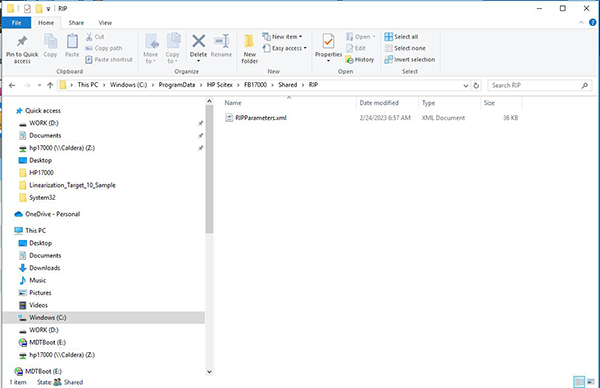
Task: Click the Paste ribbon icon
Action: tap(72, 41)
